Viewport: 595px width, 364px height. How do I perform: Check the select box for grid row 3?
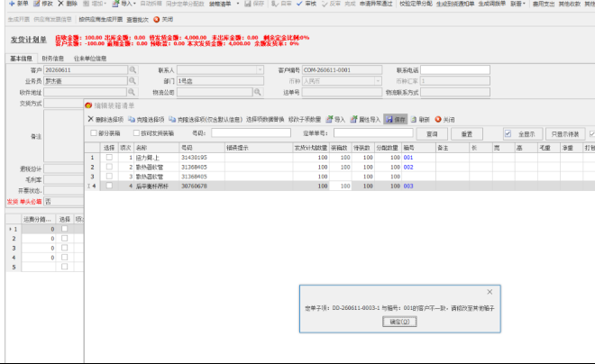click(109, 176)
